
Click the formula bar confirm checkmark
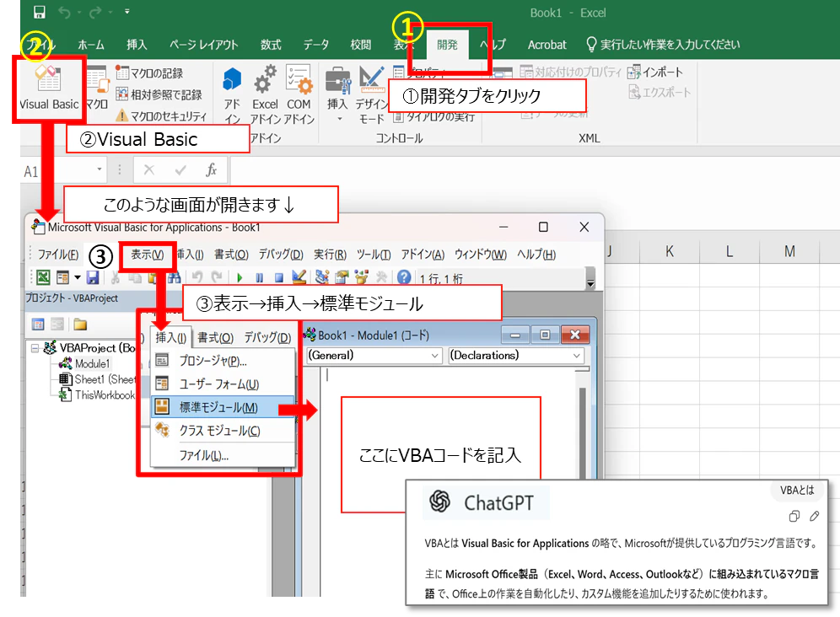point(180,170)
